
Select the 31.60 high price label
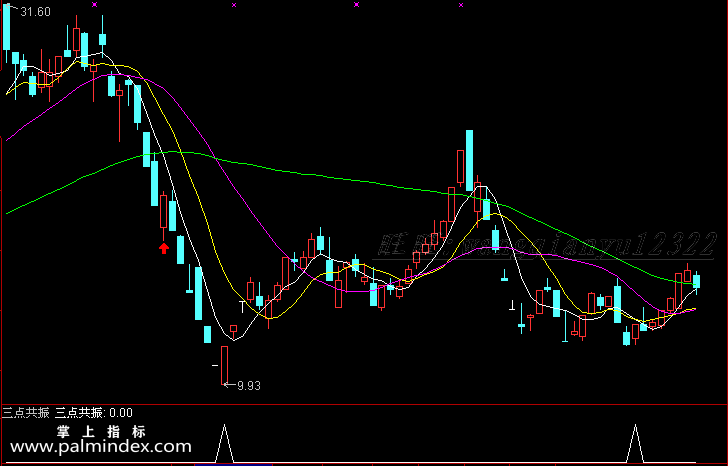click(x=35, y=12)
